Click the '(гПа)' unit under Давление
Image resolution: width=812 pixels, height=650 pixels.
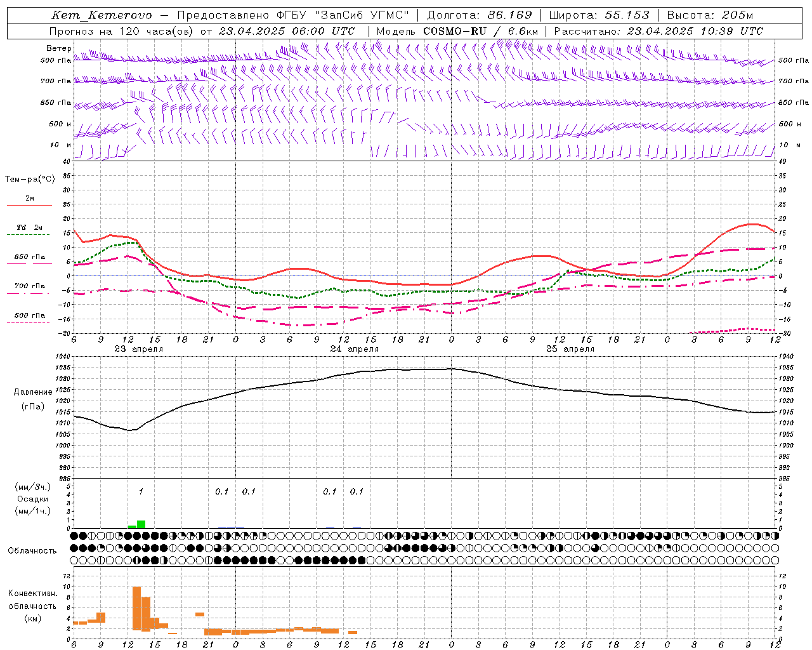[33, 407]
